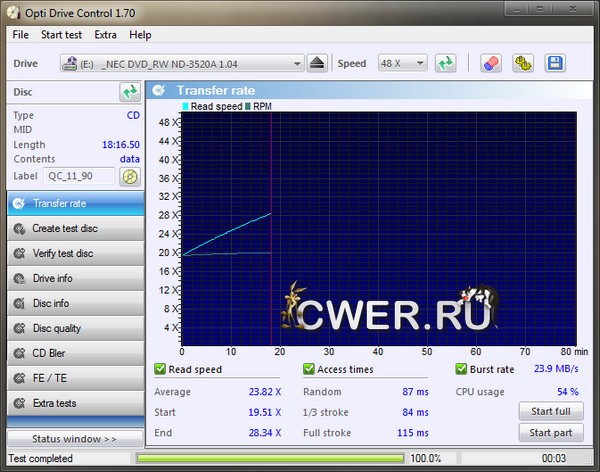Save results with the floppy disk icon
The width and height of the screenshot is (600, 472).
555,63
